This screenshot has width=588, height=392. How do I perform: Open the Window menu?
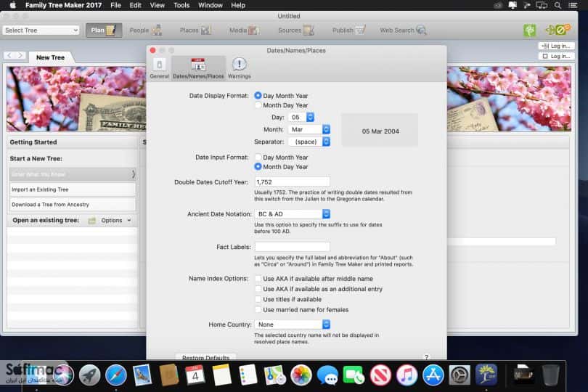211,5
